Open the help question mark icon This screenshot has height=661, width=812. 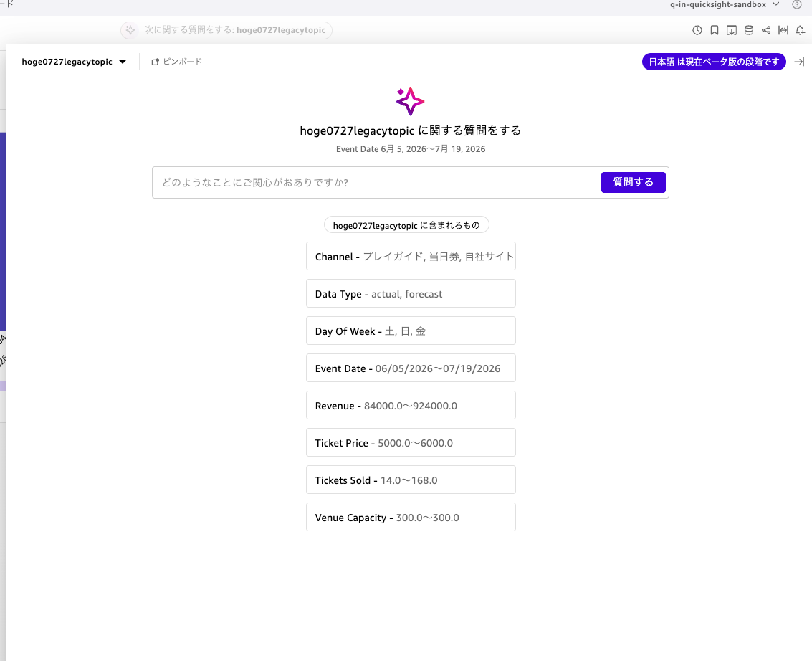(x=796, y=5)
